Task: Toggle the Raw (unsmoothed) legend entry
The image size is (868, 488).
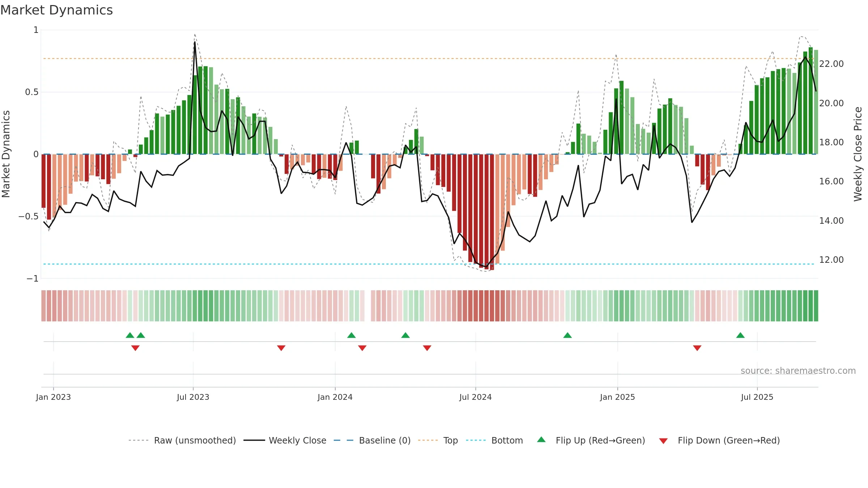Action: (x=182, y=440)
